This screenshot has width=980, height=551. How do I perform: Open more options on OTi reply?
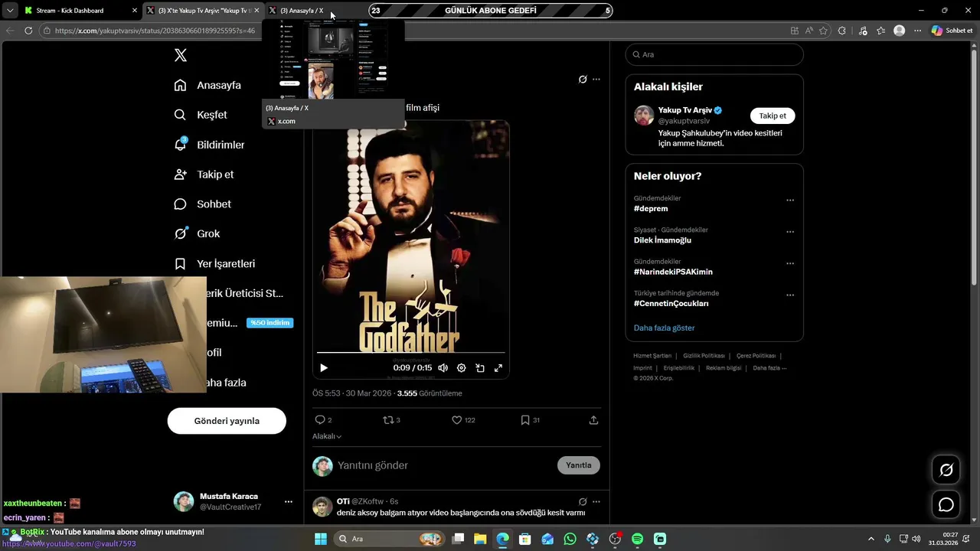pos(596,502)
